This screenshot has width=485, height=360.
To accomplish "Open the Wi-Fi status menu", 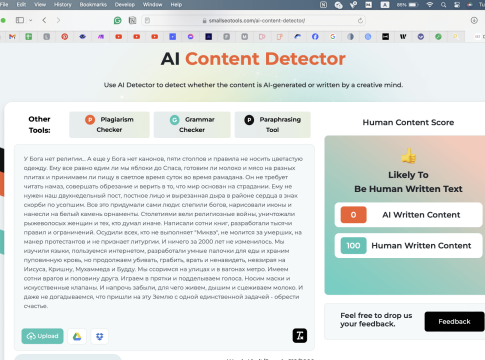I will pyautogui.click(x=430, y=5).
